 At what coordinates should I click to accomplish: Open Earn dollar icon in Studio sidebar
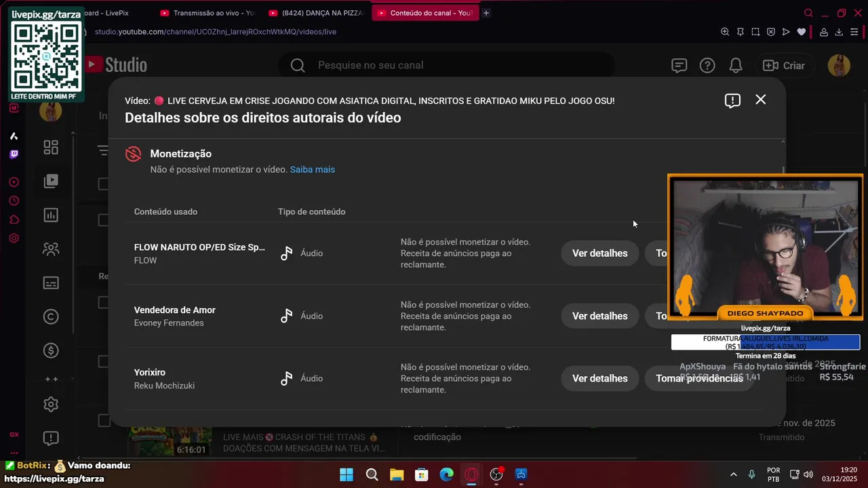[x=51, y=350]
